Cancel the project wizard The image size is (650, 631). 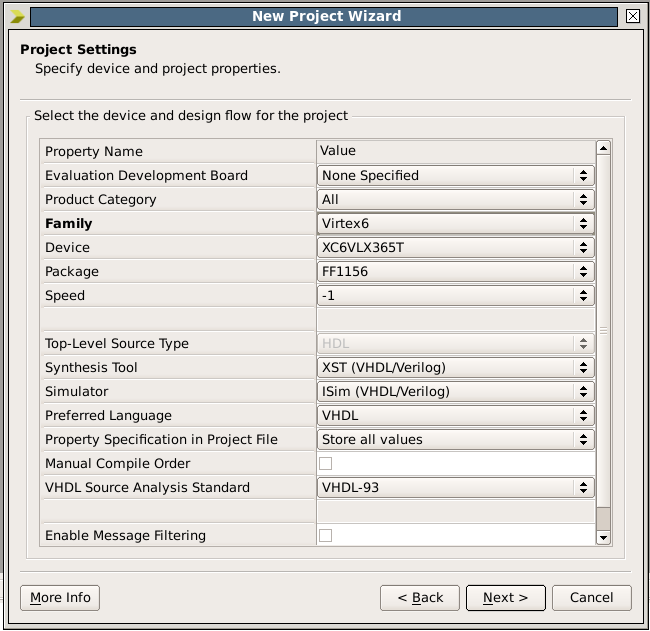(591, 598)
